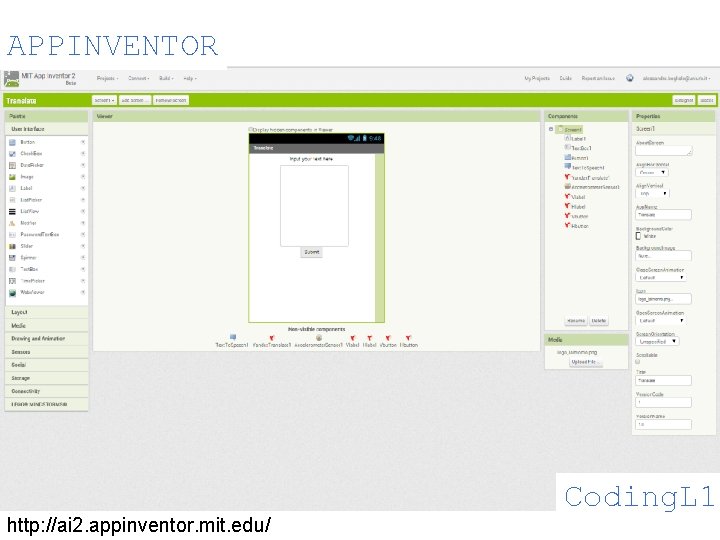
Task: Open the AlignHorizontal dropdown
Action: point(652,173)
